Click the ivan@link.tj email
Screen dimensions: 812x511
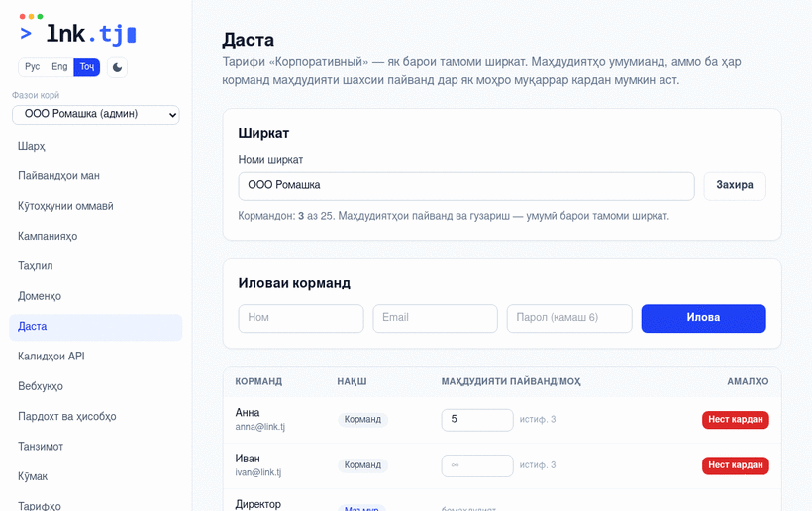pyautogui.click(x=257, y=472)
